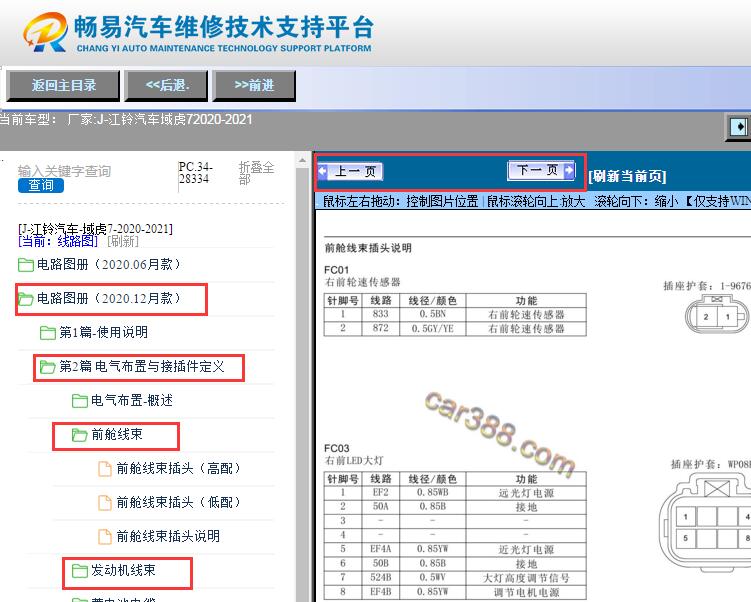Viewport: 751px width, 602px height.
Task: Click the 前舱线束插头说明 page heading
Action: pyautogui.click(x=368, y=248)
